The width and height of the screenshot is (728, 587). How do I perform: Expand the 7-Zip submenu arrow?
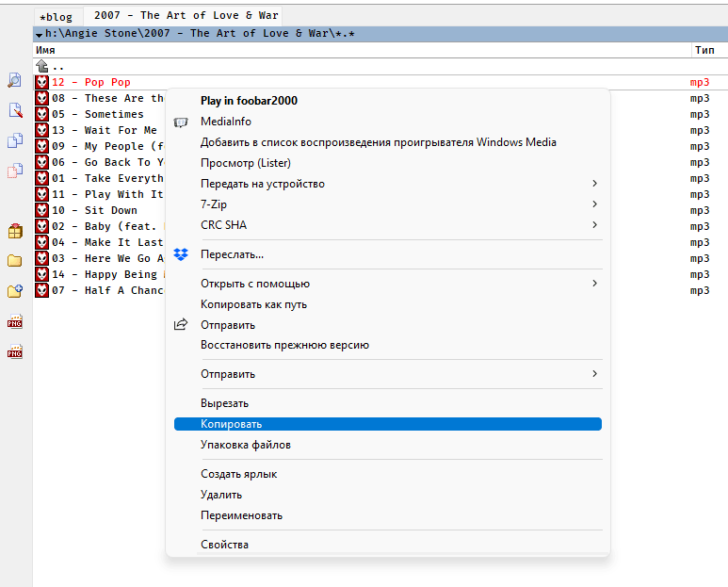[595, 204]
